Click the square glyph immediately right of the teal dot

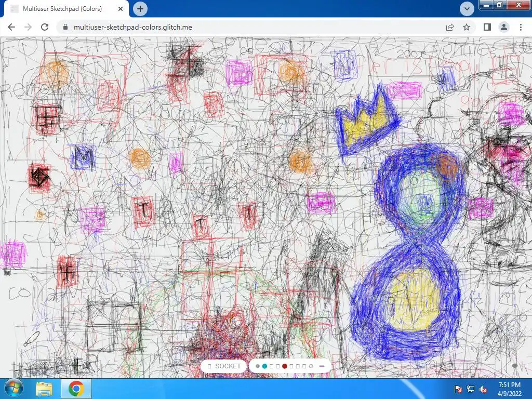click(x=271, y=366)
